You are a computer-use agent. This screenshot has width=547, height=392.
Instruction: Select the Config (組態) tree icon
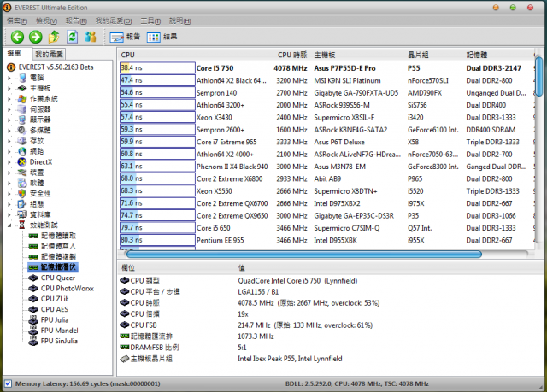(x=22, y=204)
